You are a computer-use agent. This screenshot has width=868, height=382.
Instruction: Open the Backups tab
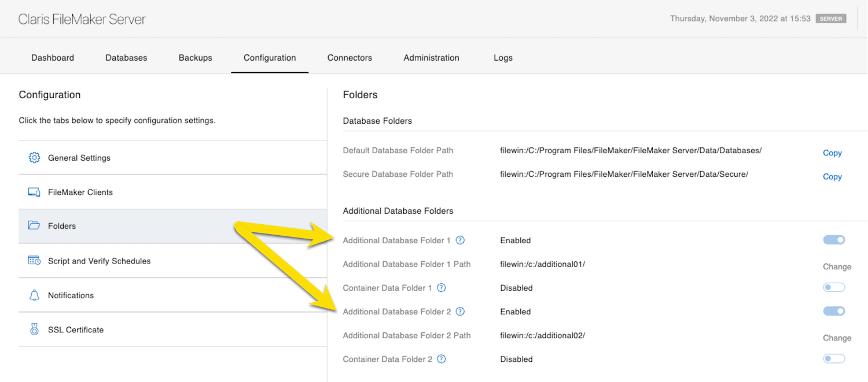(x=196, y=58)
